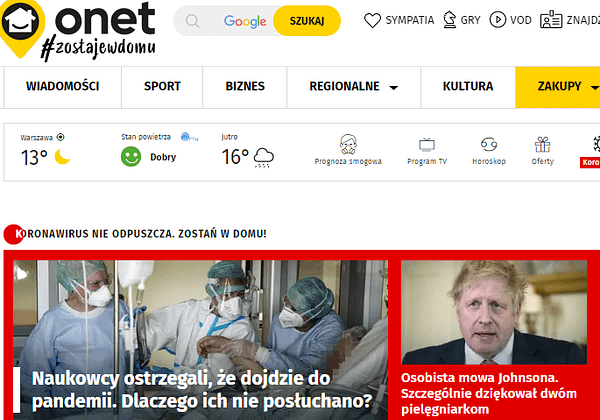Screen dimensions: 600x420
Task: Click the Prognoza smogowa mask icon
Action: click(x=348, y=144)
